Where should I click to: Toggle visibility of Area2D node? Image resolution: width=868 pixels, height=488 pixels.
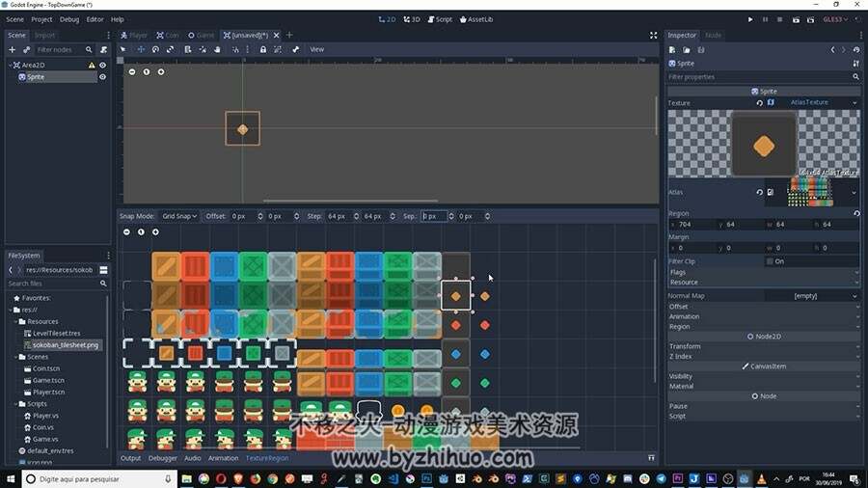pos(102,66)
